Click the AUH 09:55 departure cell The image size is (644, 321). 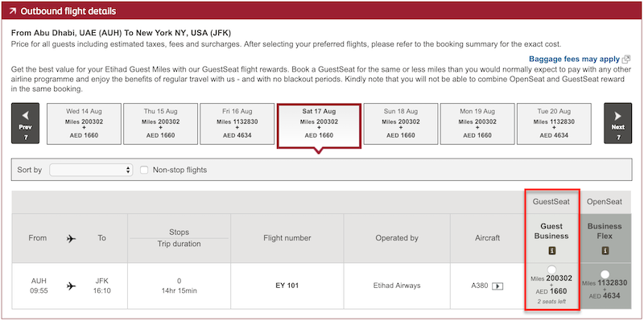tap(38, 286)
